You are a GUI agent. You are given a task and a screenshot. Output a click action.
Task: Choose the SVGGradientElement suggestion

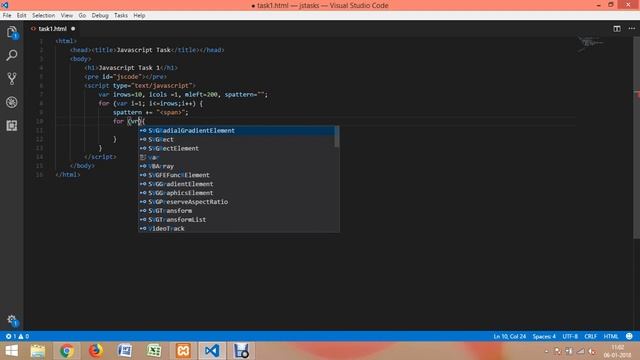pos(236,184)
